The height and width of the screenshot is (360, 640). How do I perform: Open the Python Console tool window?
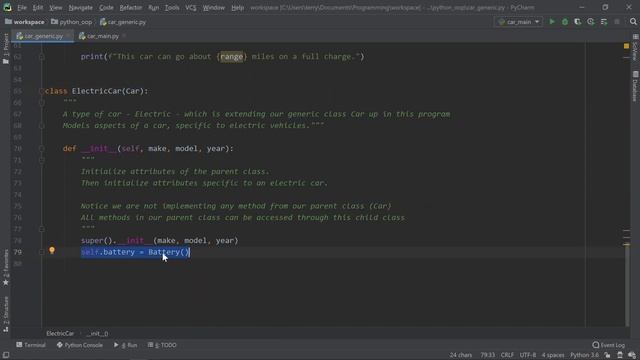click(x=80, y=345)
